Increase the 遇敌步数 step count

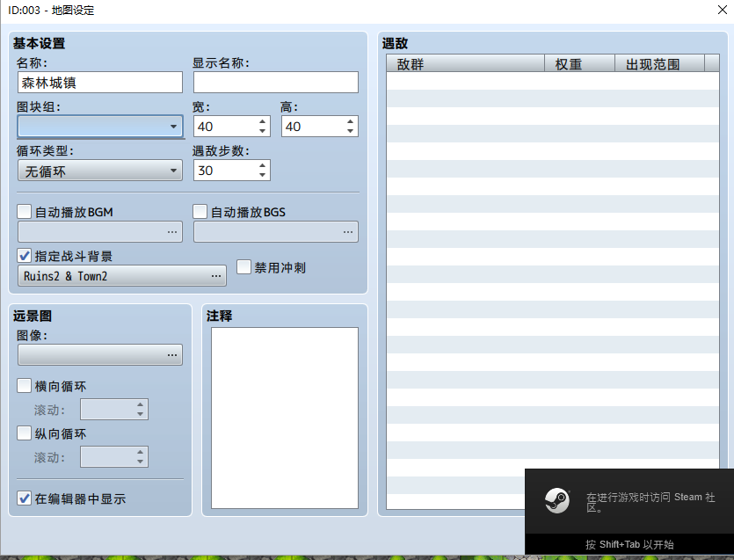(x=262, y=166)
